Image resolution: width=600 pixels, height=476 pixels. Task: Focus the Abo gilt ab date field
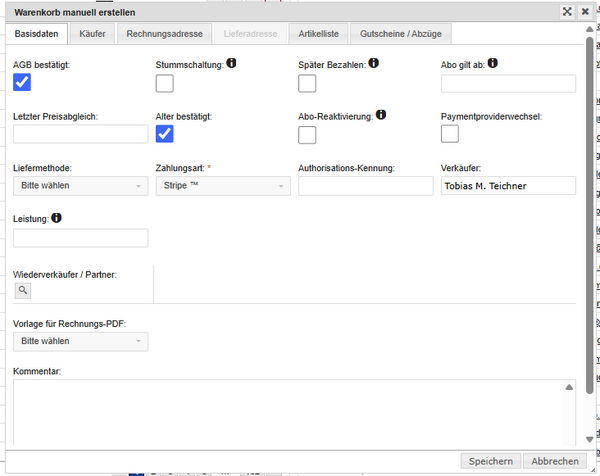(508, 83)
